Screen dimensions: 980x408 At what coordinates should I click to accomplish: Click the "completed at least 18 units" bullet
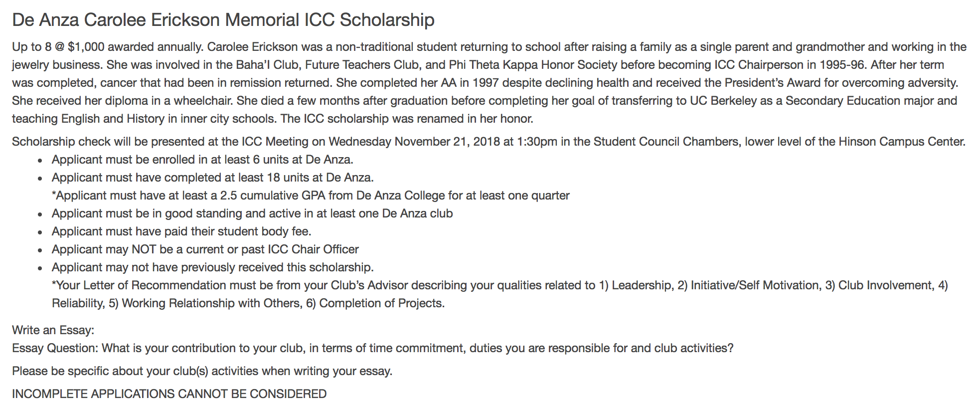click(212, 178)
